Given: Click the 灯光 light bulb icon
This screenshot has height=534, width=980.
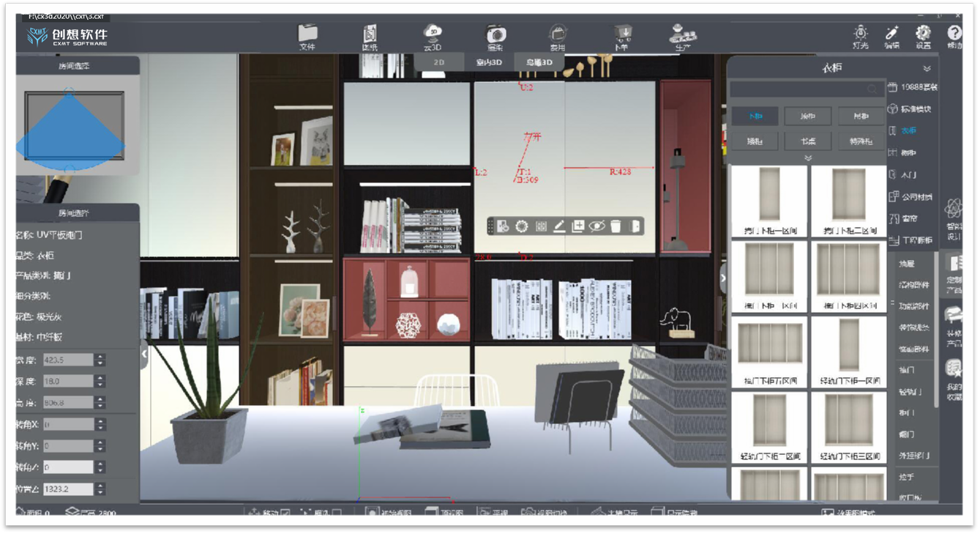Looking at the screenshot, I should [861, 33].
